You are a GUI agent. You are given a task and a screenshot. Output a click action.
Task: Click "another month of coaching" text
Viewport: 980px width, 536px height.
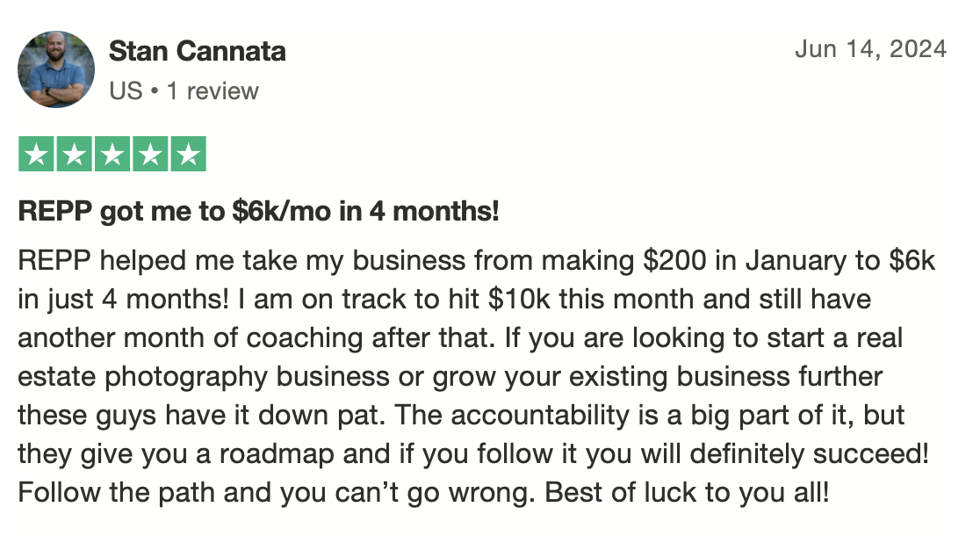tap(190, 337)
